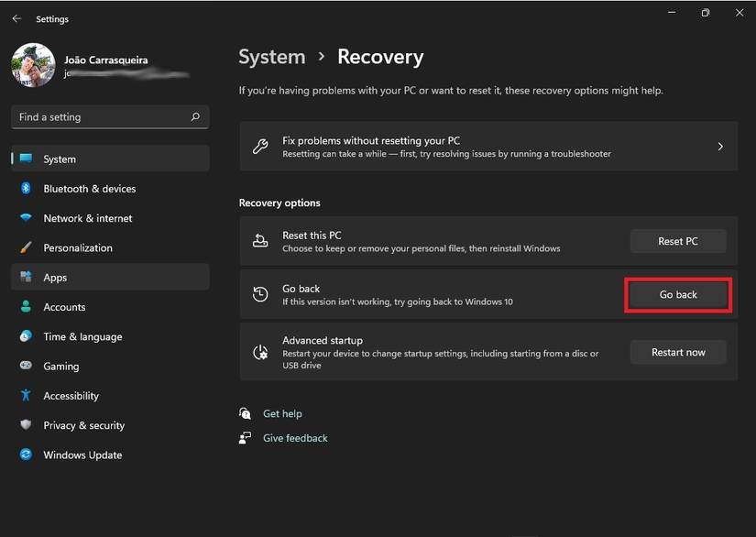Open Fix problems without resetting your PC
This screenshot has width=756, height=537.
pos(488,146)
